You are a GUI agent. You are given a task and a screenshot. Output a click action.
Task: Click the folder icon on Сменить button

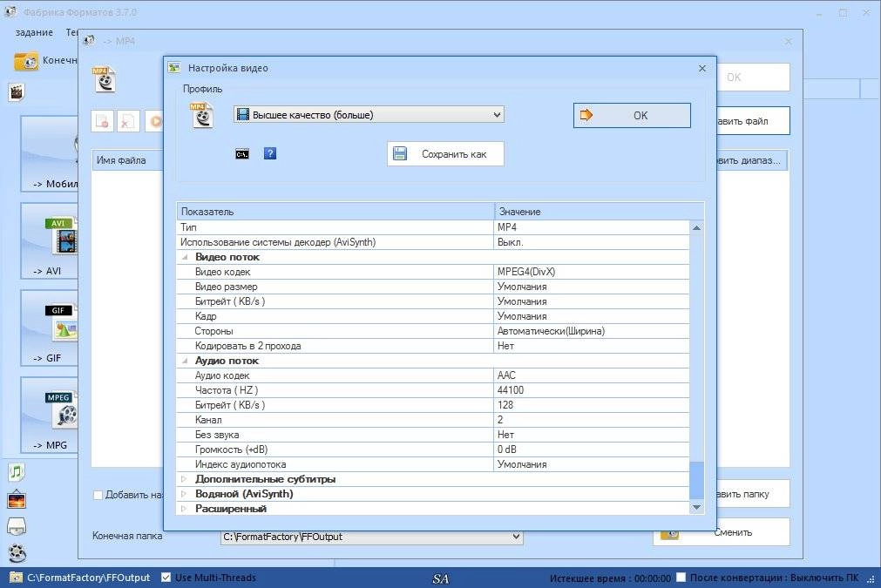pyautogui.click(x=669, y=532)
